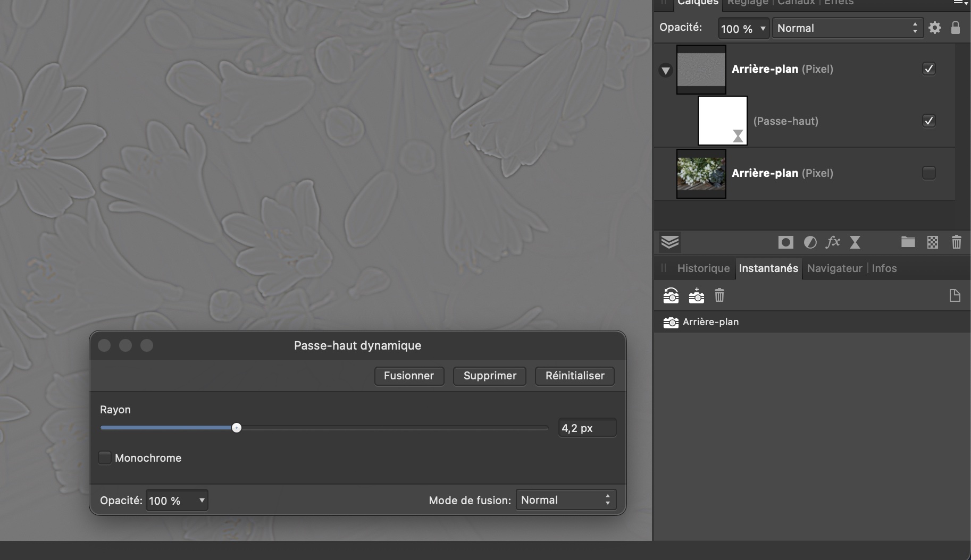Open layer effects with the fx icon
This screenshot has width=971, height=560.
point(833,242)
